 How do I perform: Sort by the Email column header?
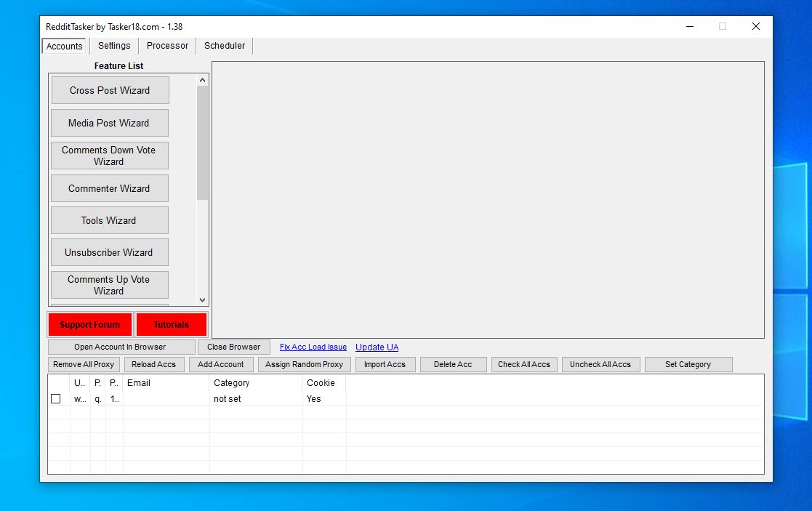(x=166, y=383)
